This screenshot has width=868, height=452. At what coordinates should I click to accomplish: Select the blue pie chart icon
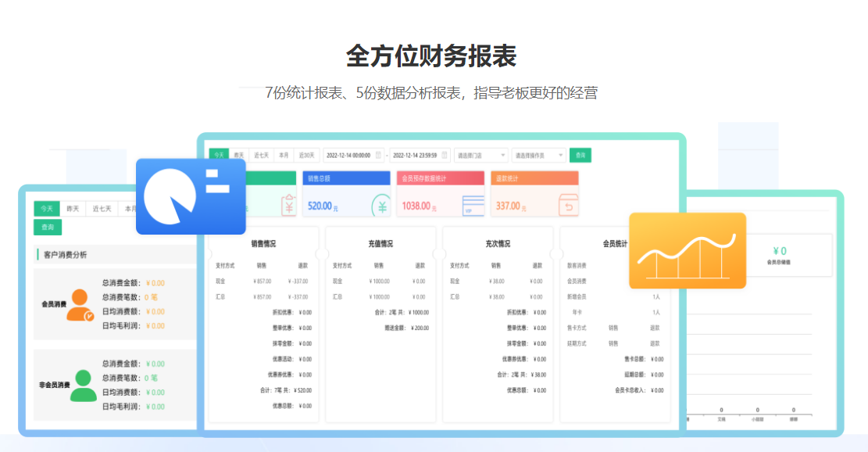[190, 196]
